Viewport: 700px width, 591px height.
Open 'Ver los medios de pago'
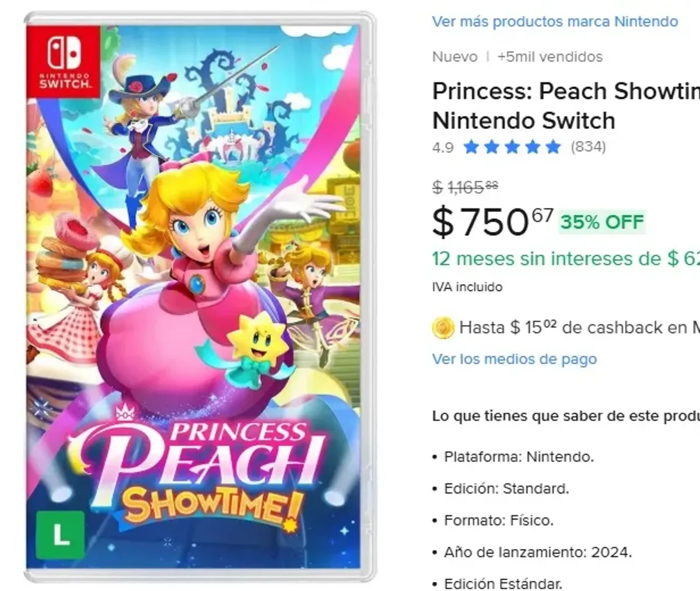tap(514, 359)
